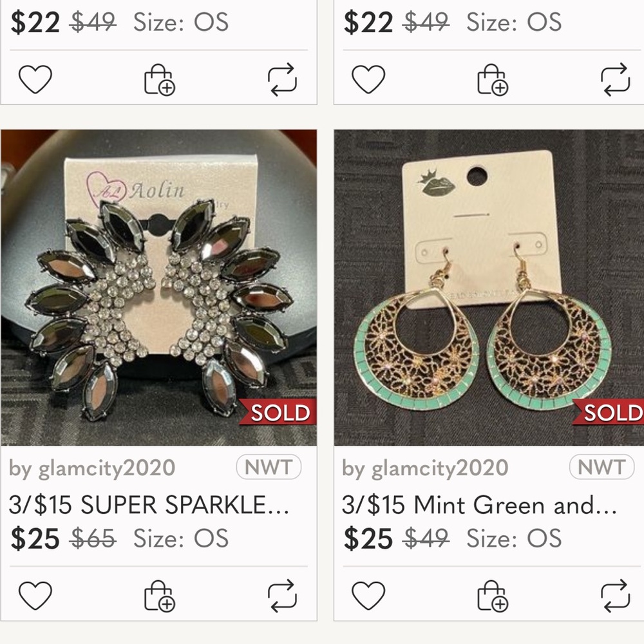Share the top-left $22 listing
Screen dimensions: 644x644
pyautogui.click(x=282, y=79)
